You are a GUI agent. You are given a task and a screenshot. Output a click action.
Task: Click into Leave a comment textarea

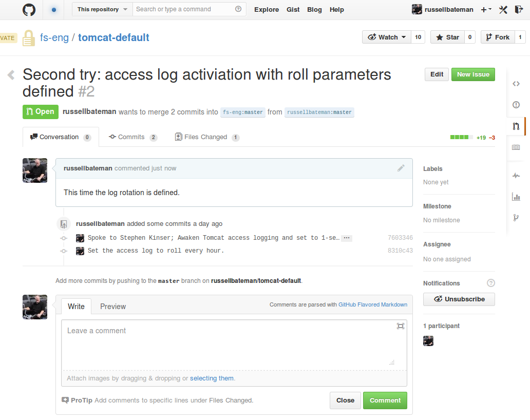coord(234,345)
